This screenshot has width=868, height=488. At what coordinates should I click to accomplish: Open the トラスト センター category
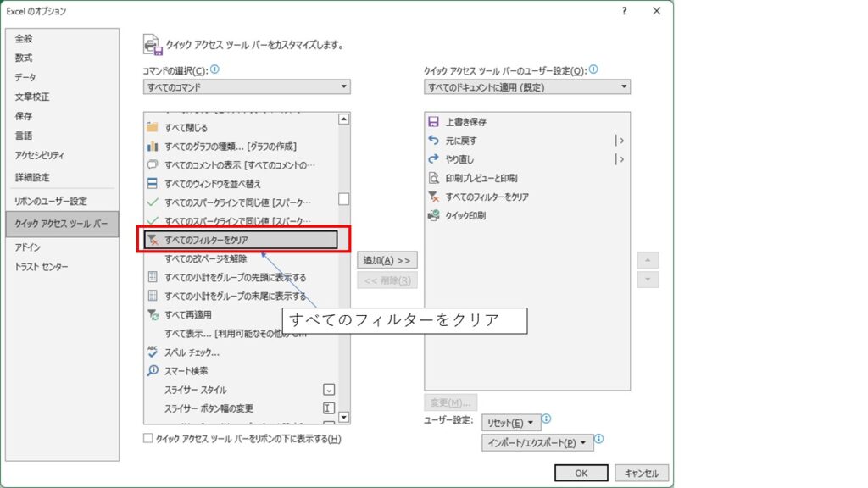point(42,267)
